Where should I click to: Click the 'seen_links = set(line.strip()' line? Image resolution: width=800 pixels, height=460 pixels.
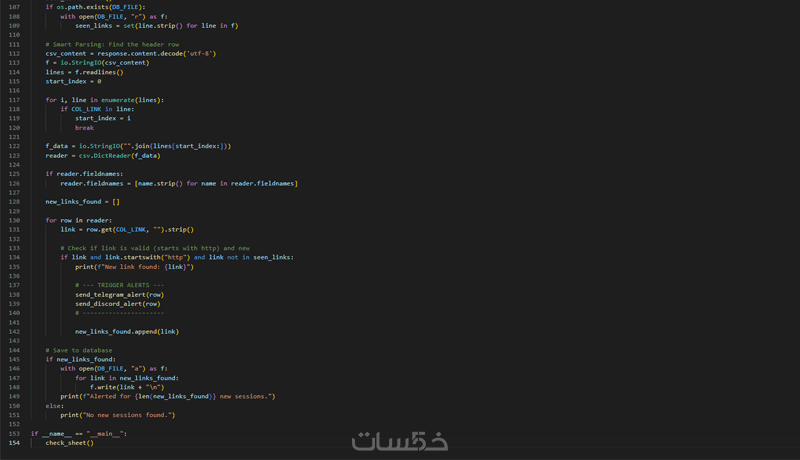click(x=157, y=25)
